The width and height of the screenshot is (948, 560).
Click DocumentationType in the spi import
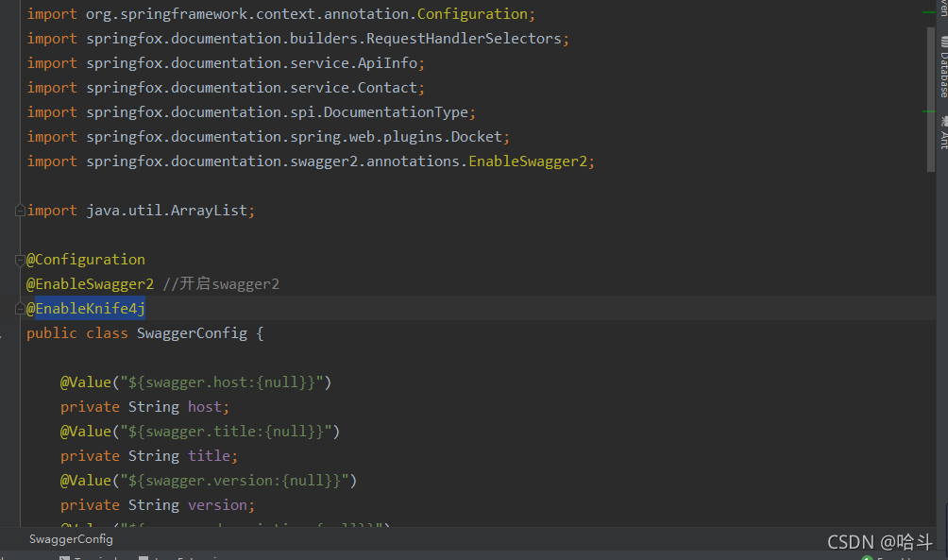396,112
